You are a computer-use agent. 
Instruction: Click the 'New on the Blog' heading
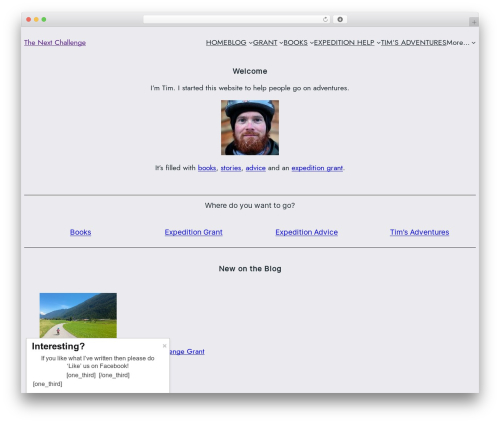250,269
